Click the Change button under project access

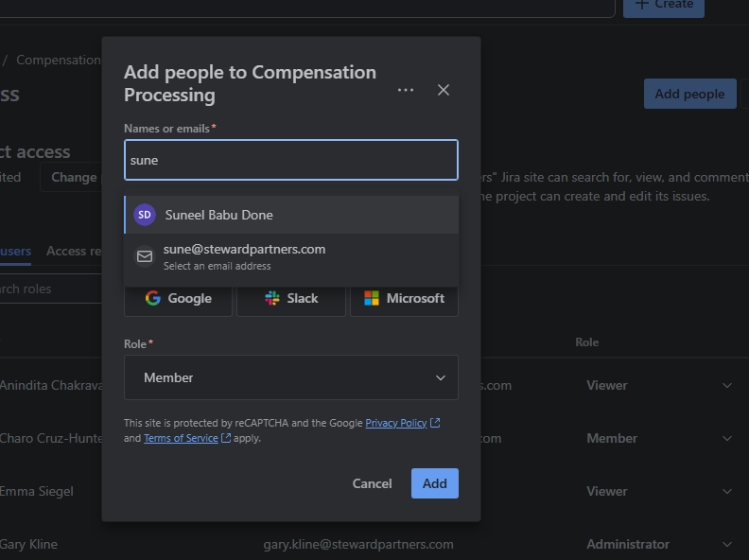pos(72,177)
